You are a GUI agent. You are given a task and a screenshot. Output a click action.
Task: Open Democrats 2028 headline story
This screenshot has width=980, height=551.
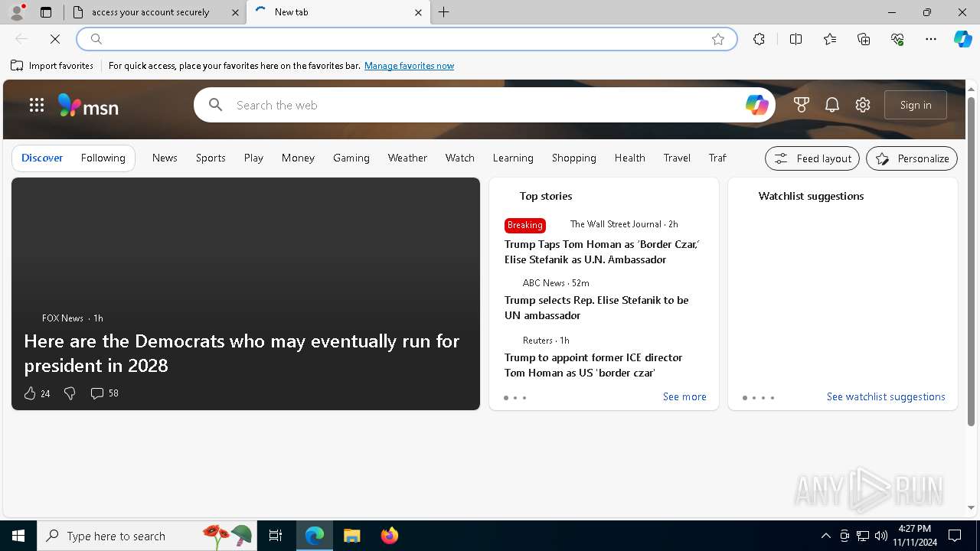point(242,353)
